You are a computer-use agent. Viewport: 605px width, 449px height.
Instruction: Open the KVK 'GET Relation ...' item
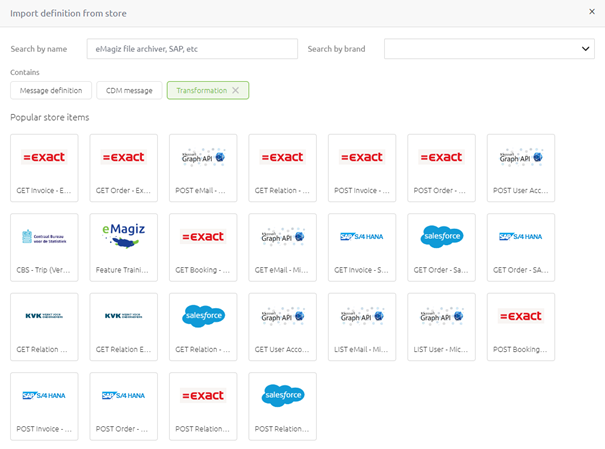coord(44,327)
